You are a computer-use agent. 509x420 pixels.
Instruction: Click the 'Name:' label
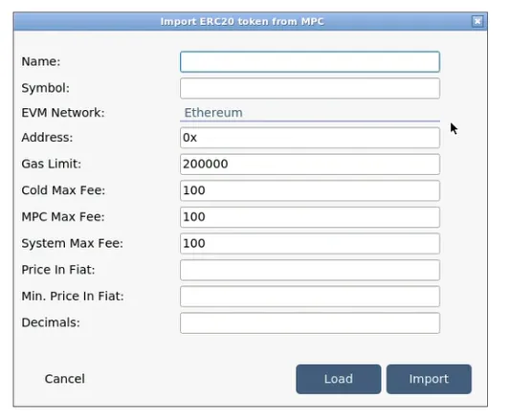click(x=41, y=61)
